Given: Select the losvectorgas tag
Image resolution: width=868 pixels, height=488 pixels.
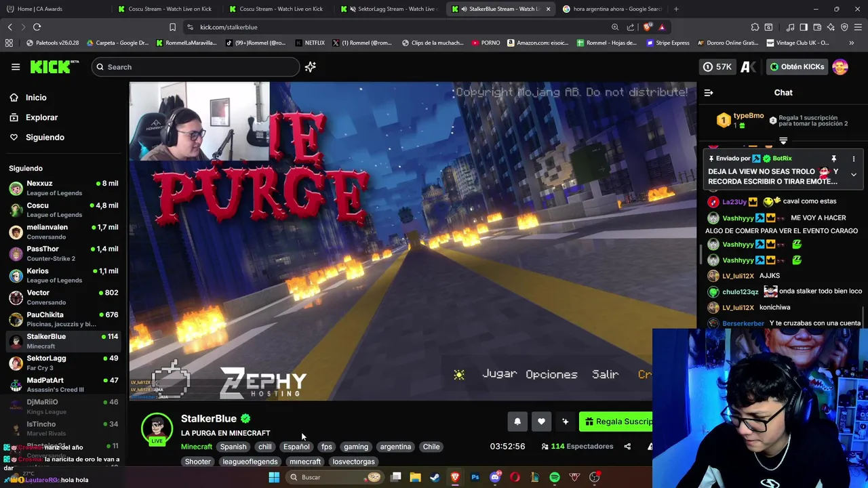Looking at the screenshot, I should click(x=353, y=462).
